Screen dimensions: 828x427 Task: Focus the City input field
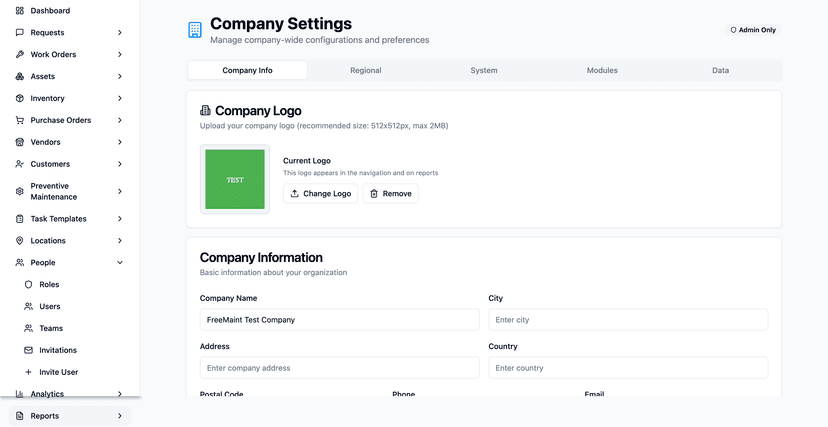click(628, 320)
